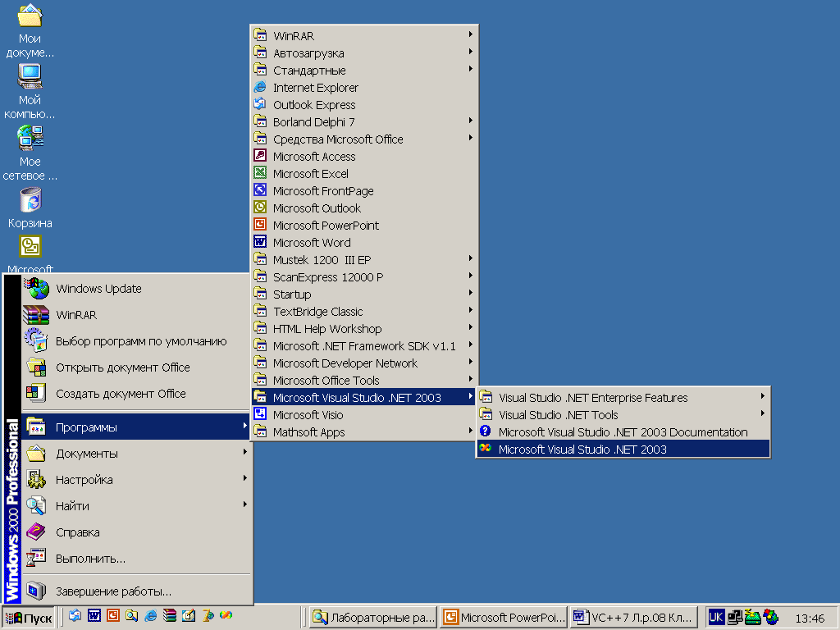Image resolution: width=840 pixels, height=630 pixels.
Task: Open WinRAR folder in programs list
Action: [363, 36]
